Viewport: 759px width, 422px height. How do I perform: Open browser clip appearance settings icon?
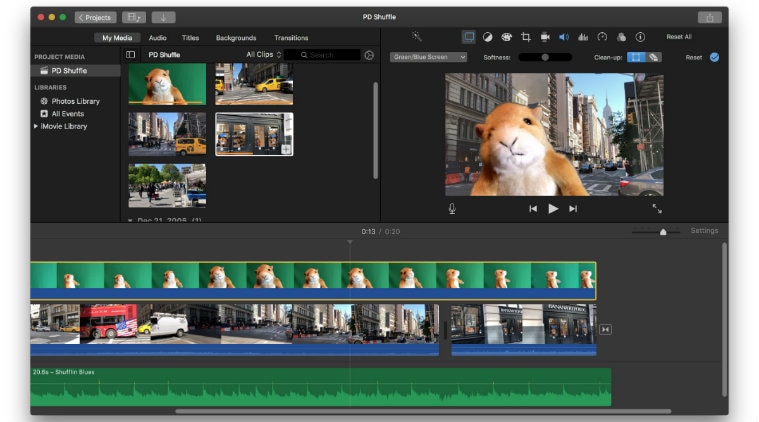(x=369, y=55)
